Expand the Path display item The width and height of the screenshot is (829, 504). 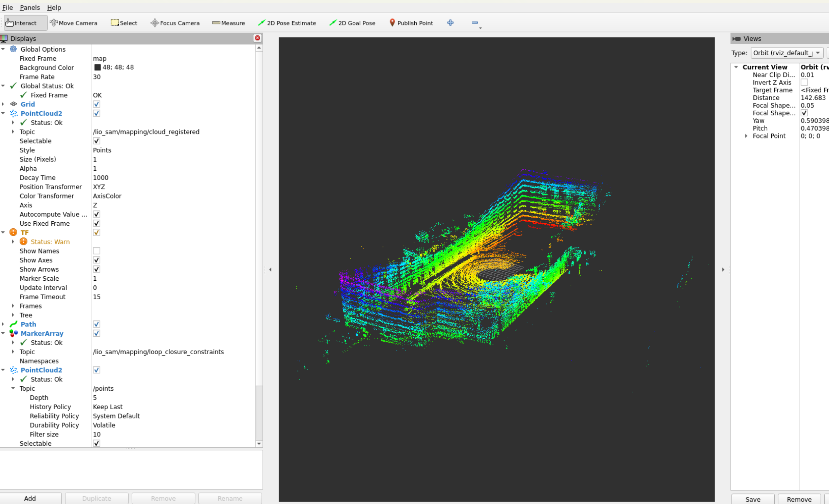[3, 324]
